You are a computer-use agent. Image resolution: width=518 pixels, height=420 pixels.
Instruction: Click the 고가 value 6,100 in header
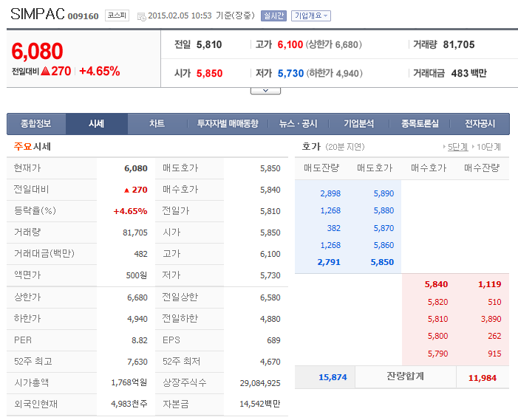coord(290,44)
